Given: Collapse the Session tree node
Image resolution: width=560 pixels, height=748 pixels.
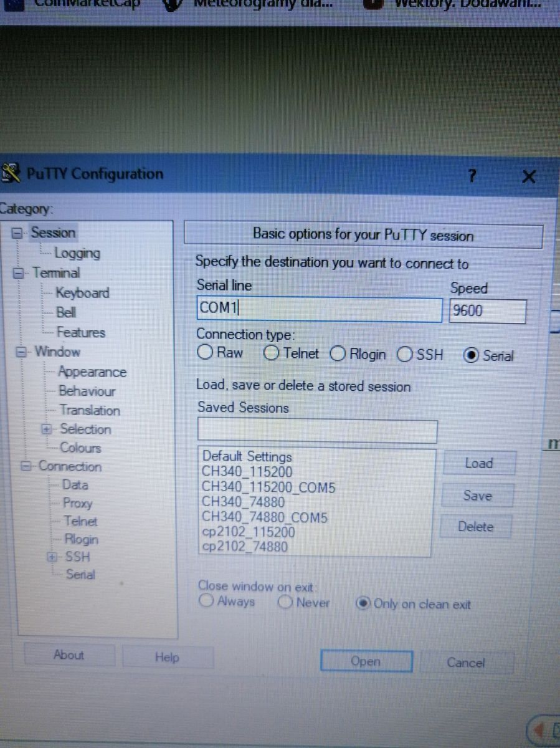Looking at the screenshot, I should coord(18,233).
